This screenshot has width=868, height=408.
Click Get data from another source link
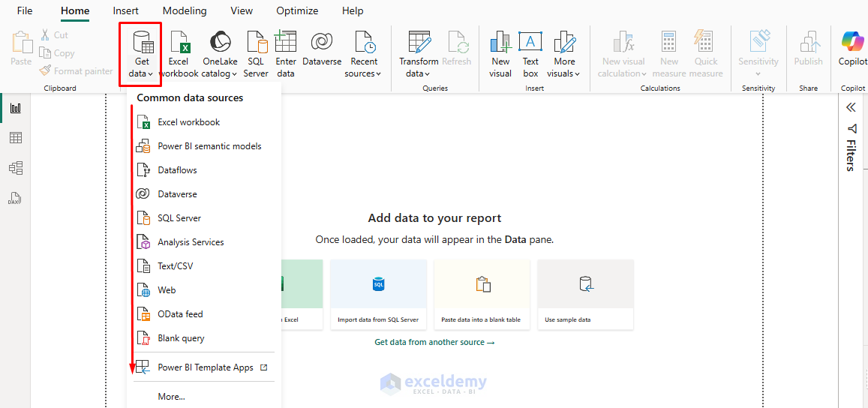pyautogui.click(x=434, y=342)
